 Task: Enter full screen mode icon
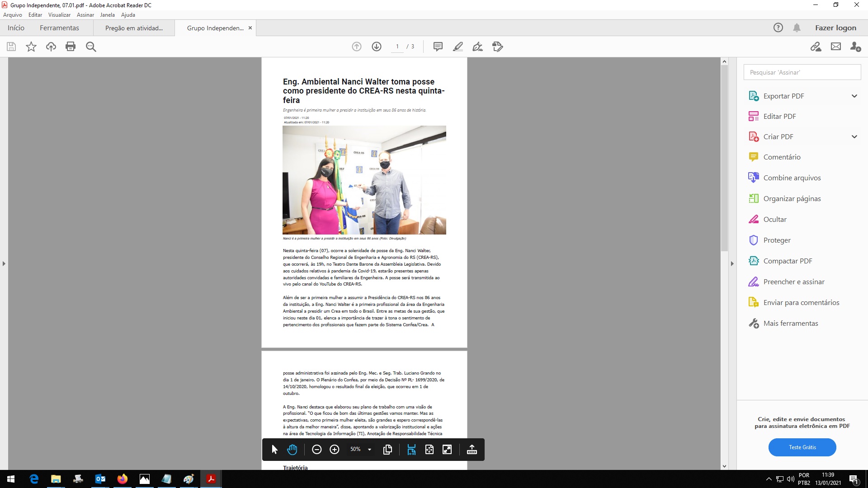pyautogui.click(x=447, y=449)
